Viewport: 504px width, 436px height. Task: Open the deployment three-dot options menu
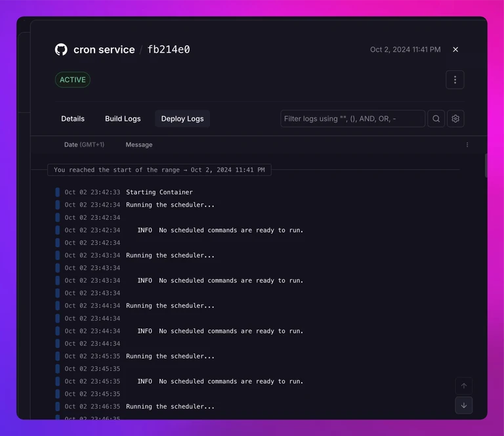455,79
